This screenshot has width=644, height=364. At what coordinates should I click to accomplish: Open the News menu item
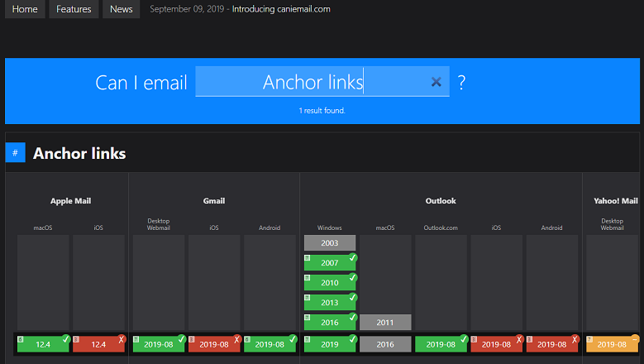(x=122, y=9)
